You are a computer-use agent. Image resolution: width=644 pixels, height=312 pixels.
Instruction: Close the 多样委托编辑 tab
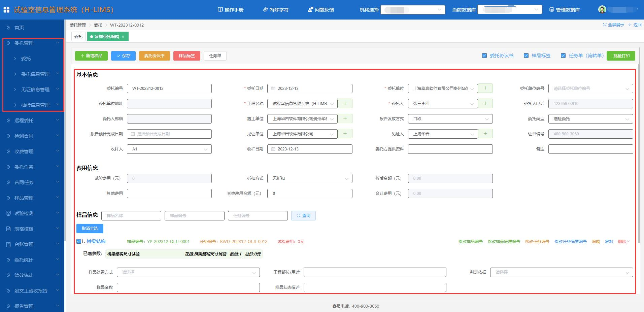(123, 37)
